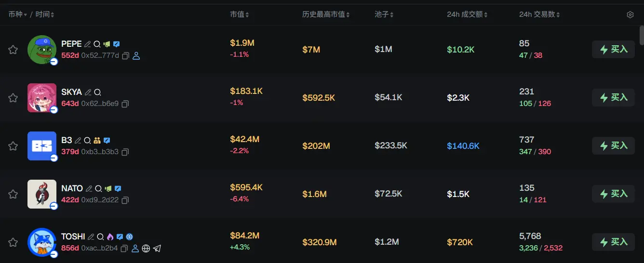
Task: Sort by 24h 成交额 column
Action: [x=467, y=15]
